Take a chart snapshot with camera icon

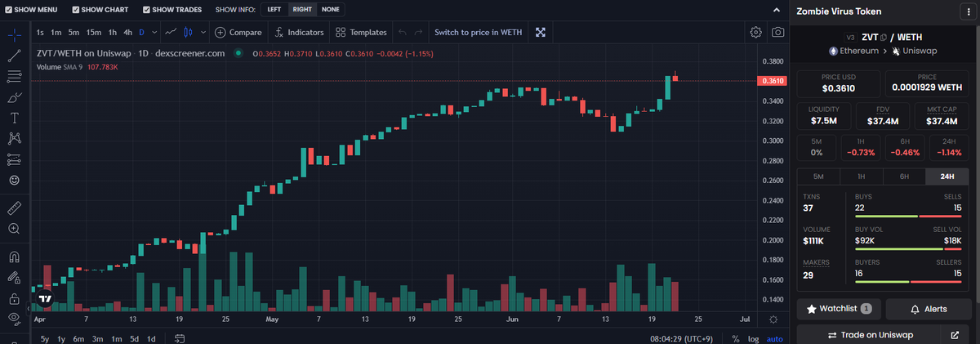pyautogui.click(x=778, y=32)
